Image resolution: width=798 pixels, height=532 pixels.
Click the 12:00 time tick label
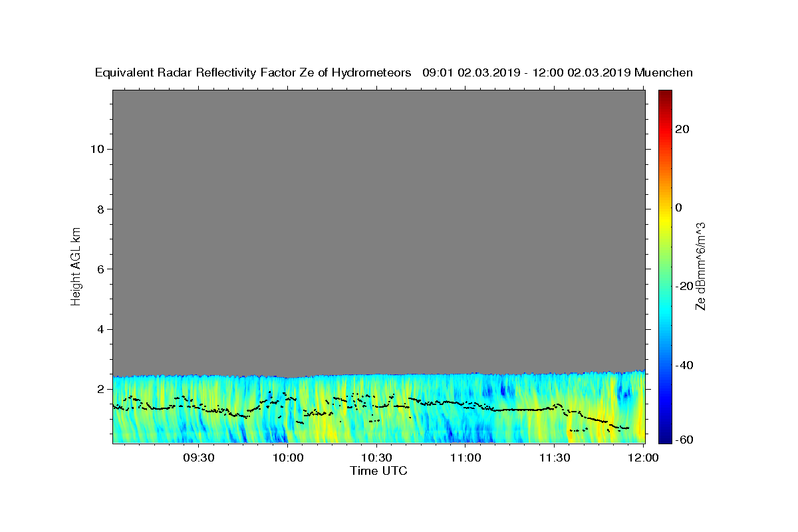point(643,458)
